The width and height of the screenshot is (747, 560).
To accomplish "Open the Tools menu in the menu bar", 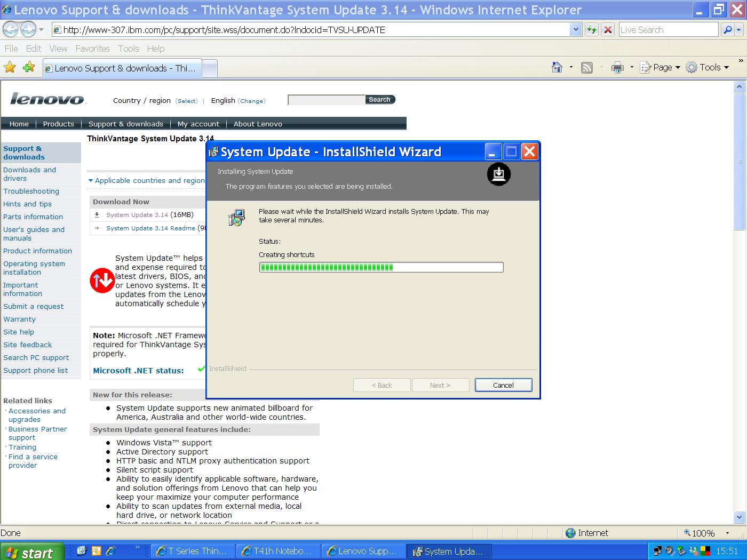I will pos(129,49).
